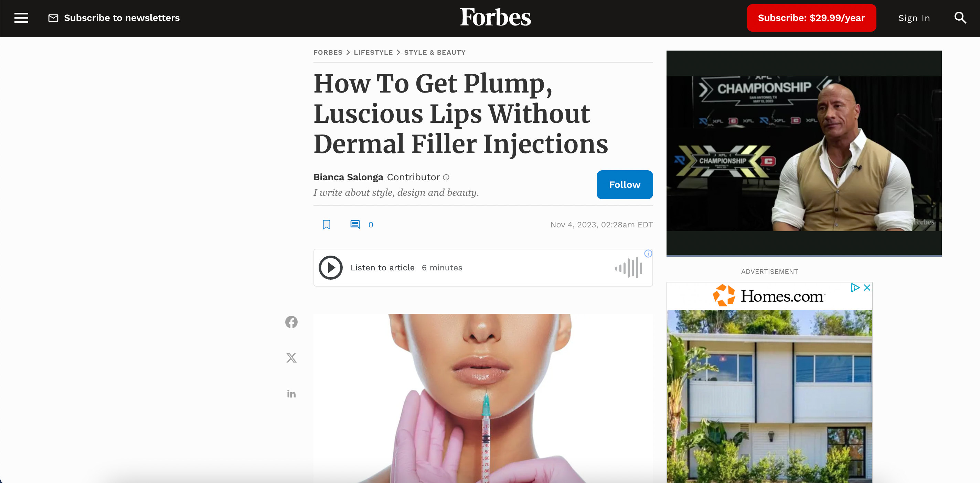The width and height of the screenshot is (980, 483).
Task: Click the contributor info icon
Action: point(446,177)
